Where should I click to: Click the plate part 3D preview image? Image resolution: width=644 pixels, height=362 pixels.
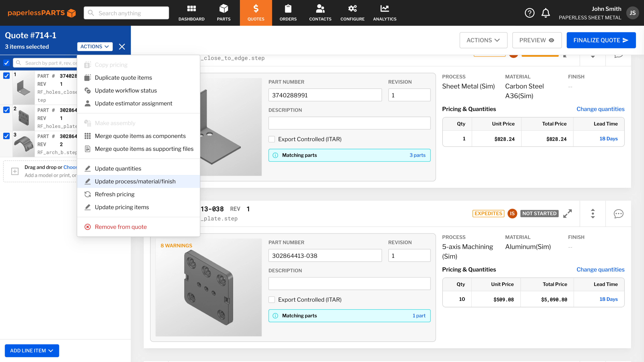(x=208, y=287)
